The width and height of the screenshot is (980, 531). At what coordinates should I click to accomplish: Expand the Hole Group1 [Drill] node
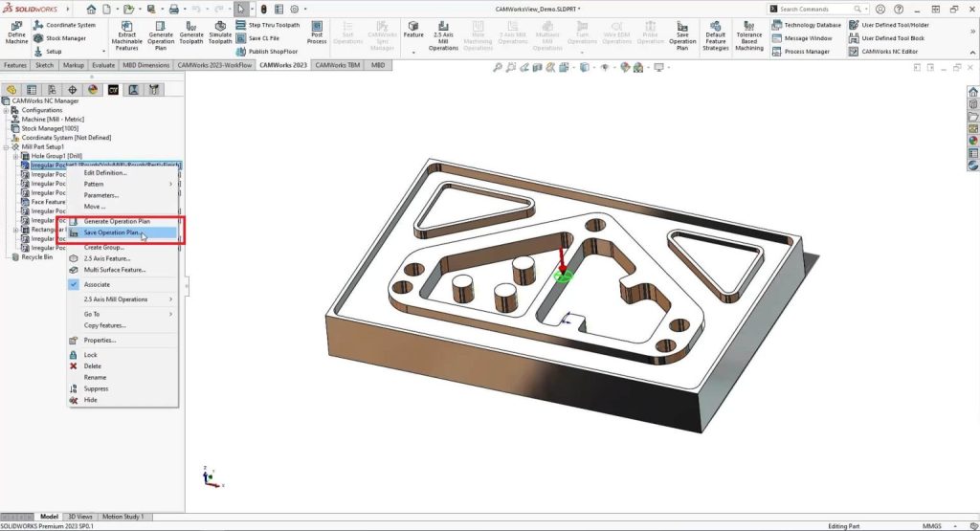pyautogui.click(x=15, y=156)
